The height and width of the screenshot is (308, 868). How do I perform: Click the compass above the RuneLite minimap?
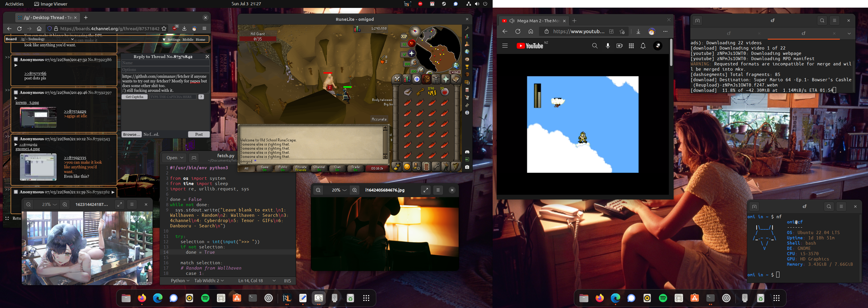click(415, 31)
